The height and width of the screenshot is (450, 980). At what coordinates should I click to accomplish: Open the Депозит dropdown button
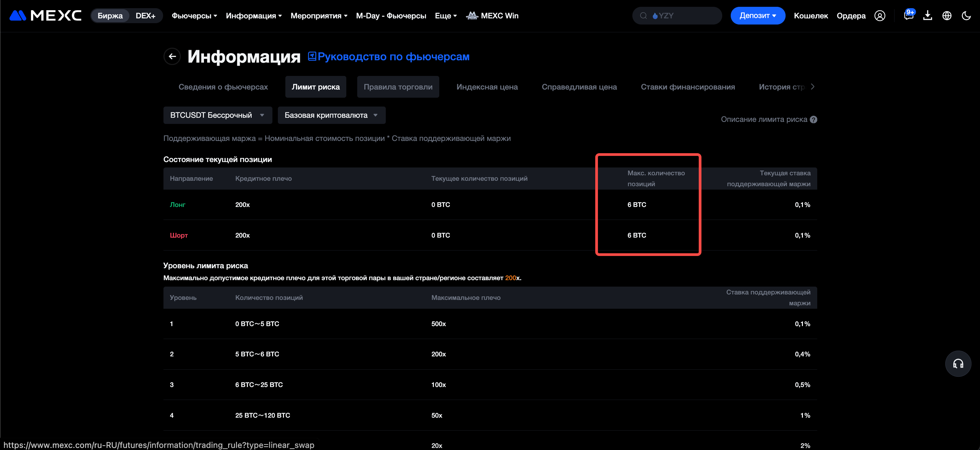coord(757,16)
